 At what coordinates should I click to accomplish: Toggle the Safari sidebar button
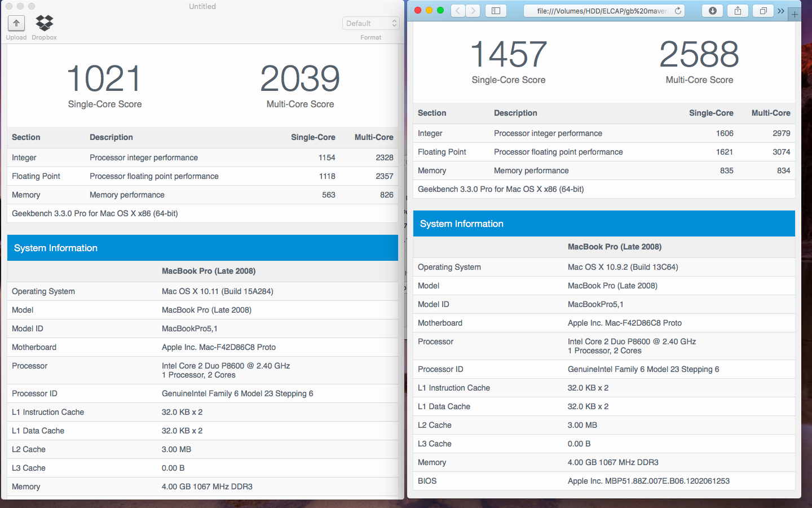coord(496,11)
